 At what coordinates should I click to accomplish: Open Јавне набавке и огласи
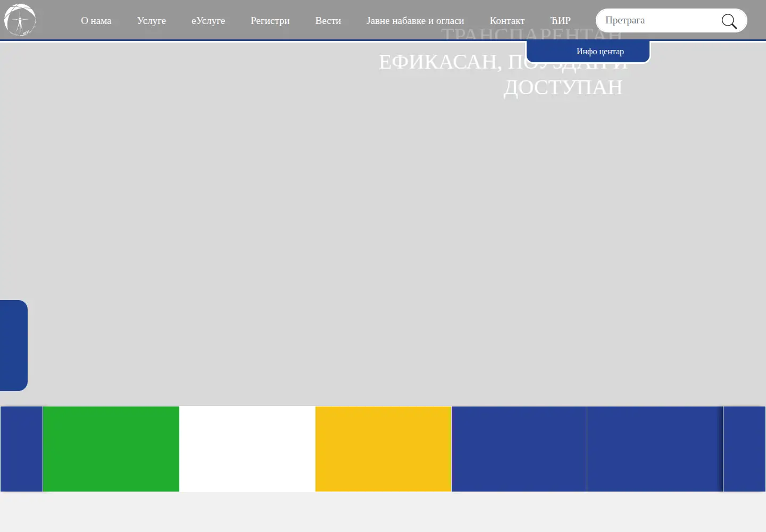click(415, 21)
